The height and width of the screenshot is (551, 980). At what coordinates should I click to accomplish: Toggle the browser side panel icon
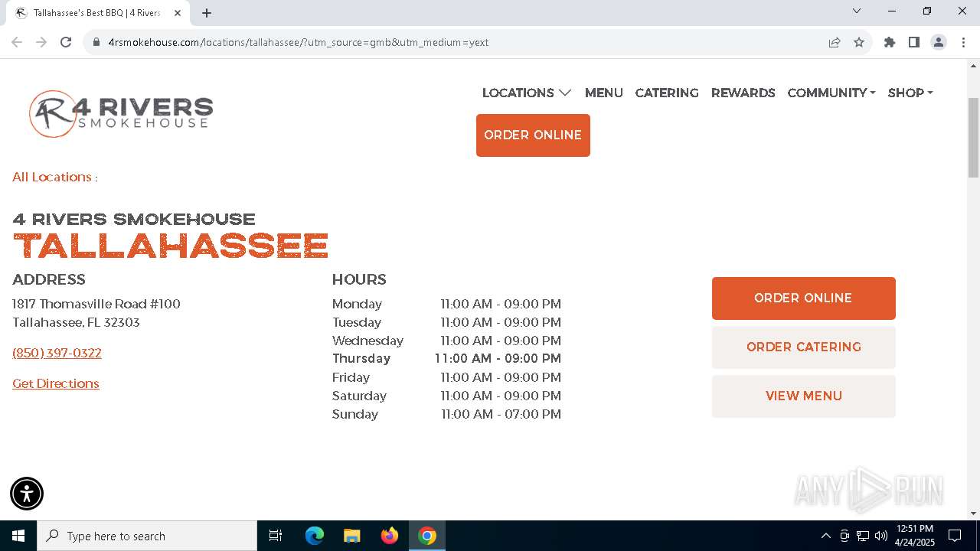[x=914, y=42]
